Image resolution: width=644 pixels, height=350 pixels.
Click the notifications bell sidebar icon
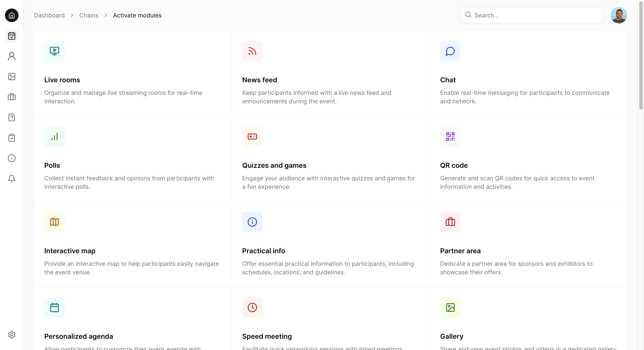[x=11, y=178]
